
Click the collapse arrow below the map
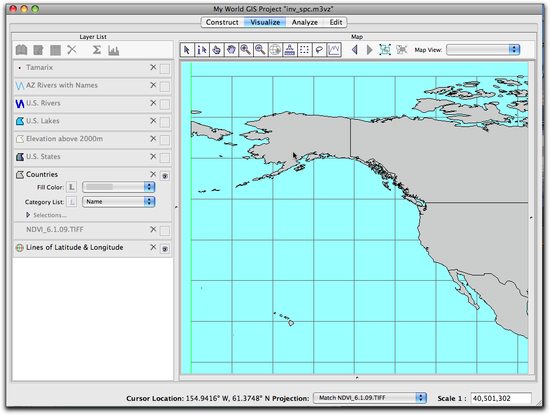point(357,378)
